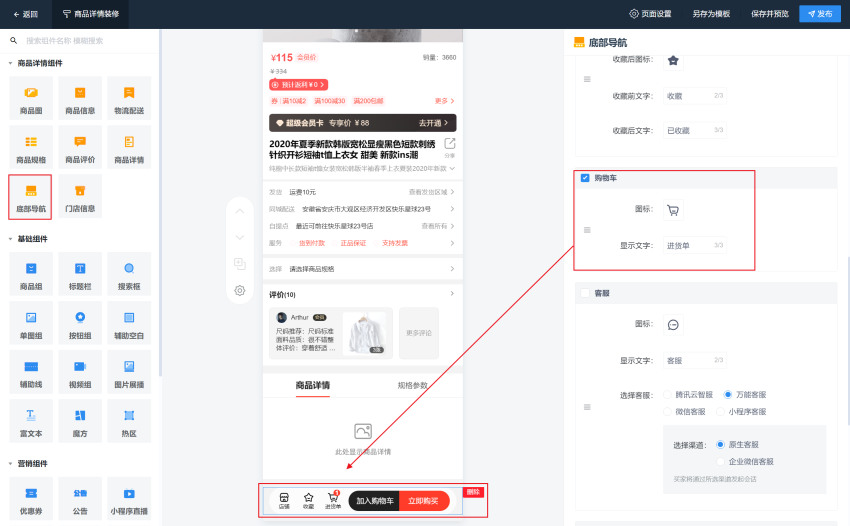The image size is (850, 526).
Task: Select 万能客服 radio option
Action: point(728,395)
